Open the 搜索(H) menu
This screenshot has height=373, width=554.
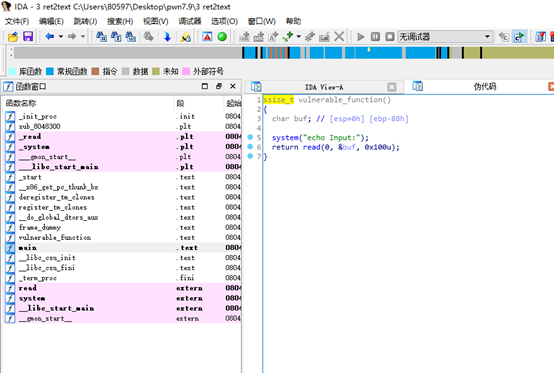pyautogui.click(x=120, y=21)
